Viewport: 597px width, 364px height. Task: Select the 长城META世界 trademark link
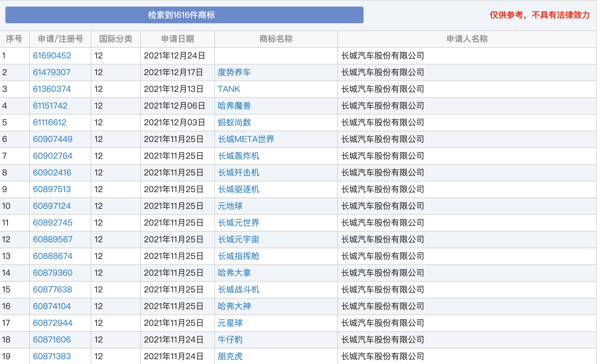(x=246, y=139)
